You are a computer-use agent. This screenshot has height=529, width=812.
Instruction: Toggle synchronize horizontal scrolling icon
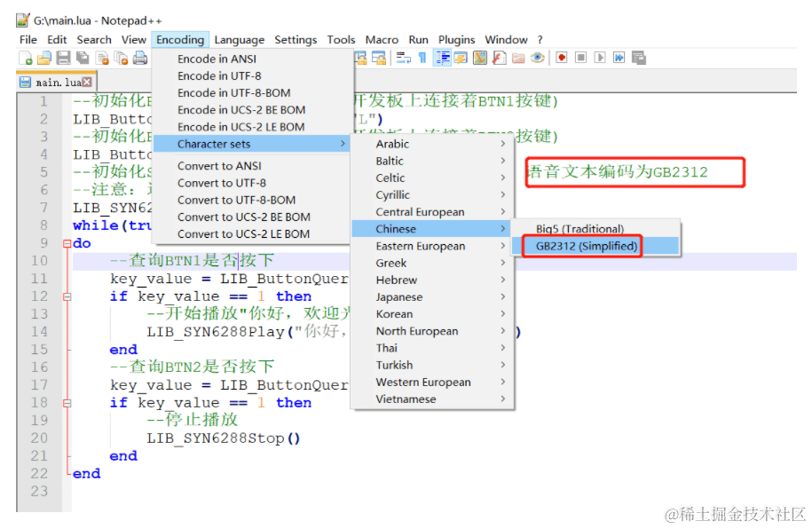[x=379, y=58]
